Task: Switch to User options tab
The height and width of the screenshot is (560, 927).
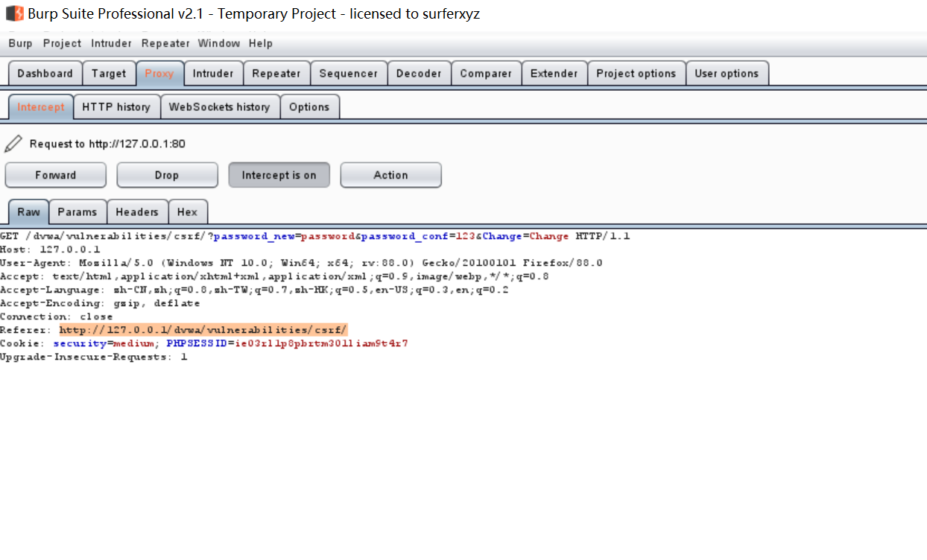Action: pos(727,74)
